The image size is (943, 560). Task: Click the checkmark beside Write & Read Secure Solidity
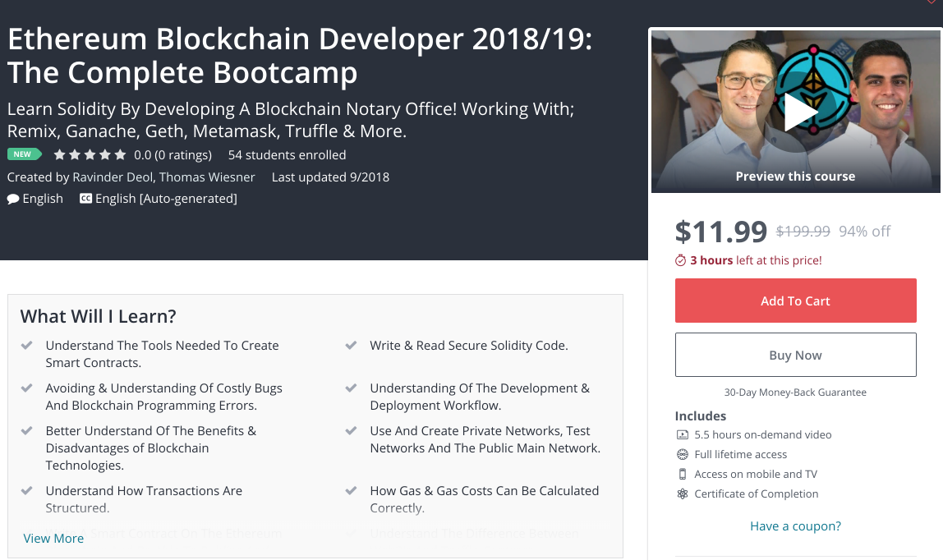[x=352, y=346]
